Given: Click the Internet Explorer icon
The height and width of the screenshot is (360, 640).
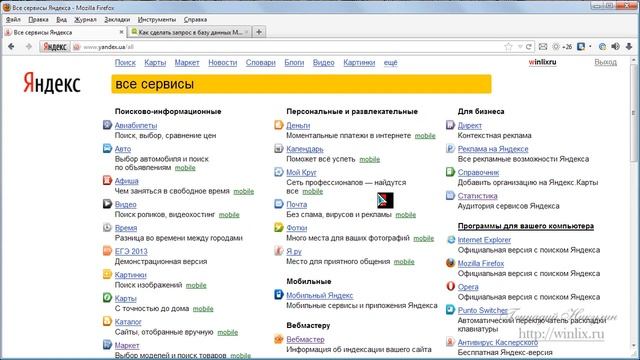Looking at the screenshot, I should [x=451, y=240].
